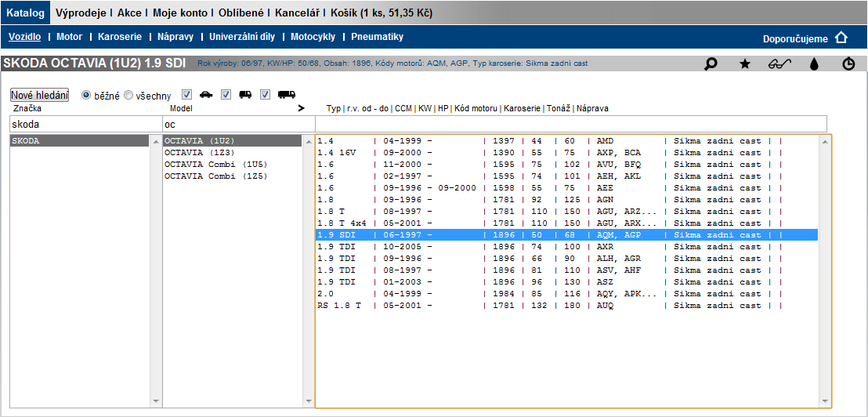Viewport: 868px width, 417px height.
Task: Click model list scrollbar down arrow
Action: (309, 401)
